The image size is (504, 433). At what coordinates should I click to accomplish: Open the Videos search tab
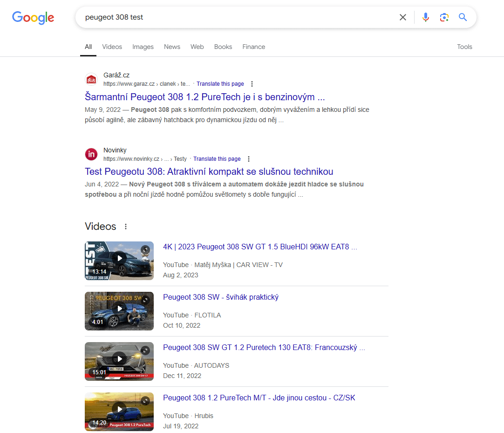[112, 47]
